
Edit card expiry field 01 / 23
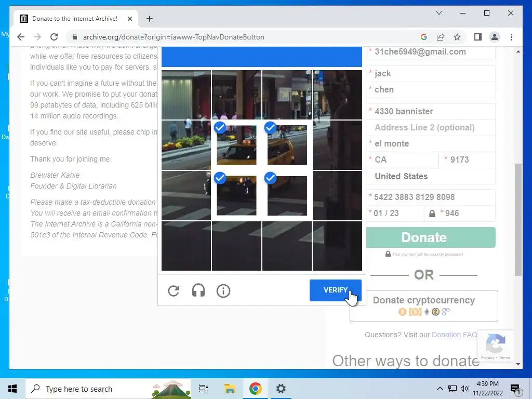pyautogui.click(x=395, y=214)
